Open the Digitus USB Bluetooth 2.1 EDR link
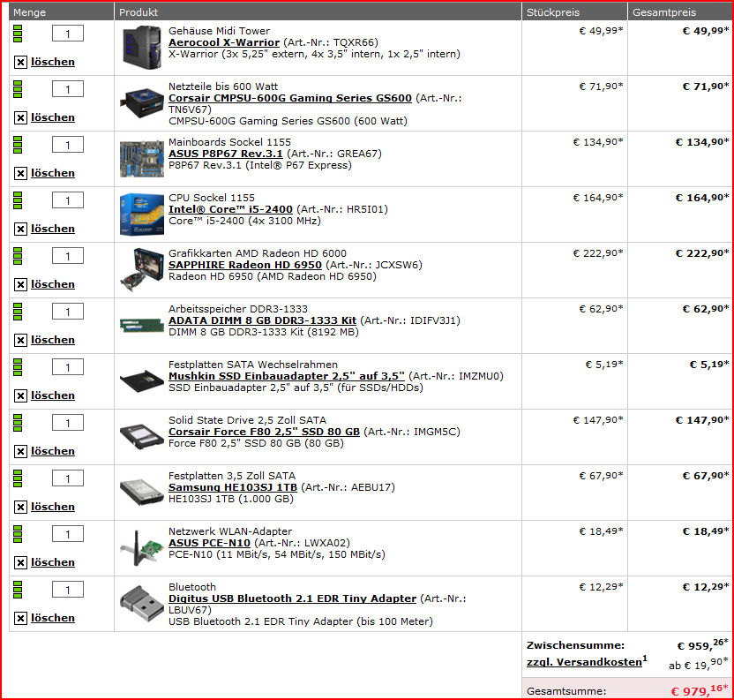The height and width of the screenshot is (700, 734). click(x=292, y=598)
